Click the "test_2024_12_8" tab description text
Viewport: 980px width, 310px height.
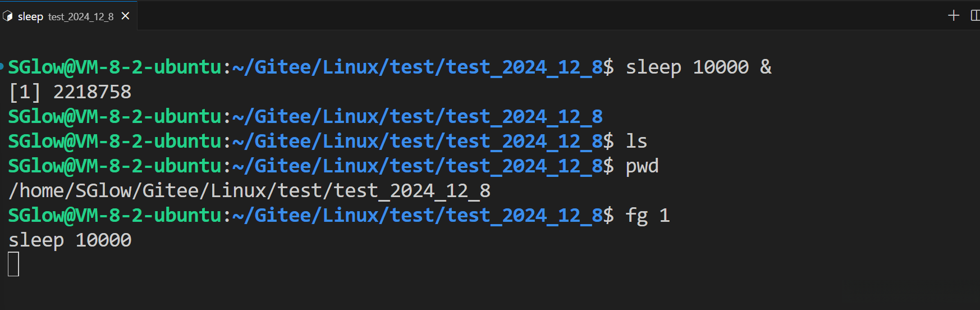pos(81,17)
